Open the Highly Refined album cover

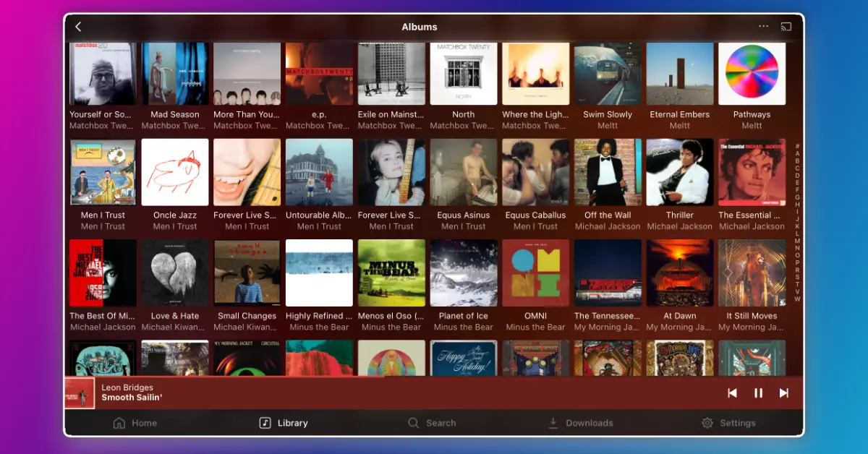(x=319, y=273)
